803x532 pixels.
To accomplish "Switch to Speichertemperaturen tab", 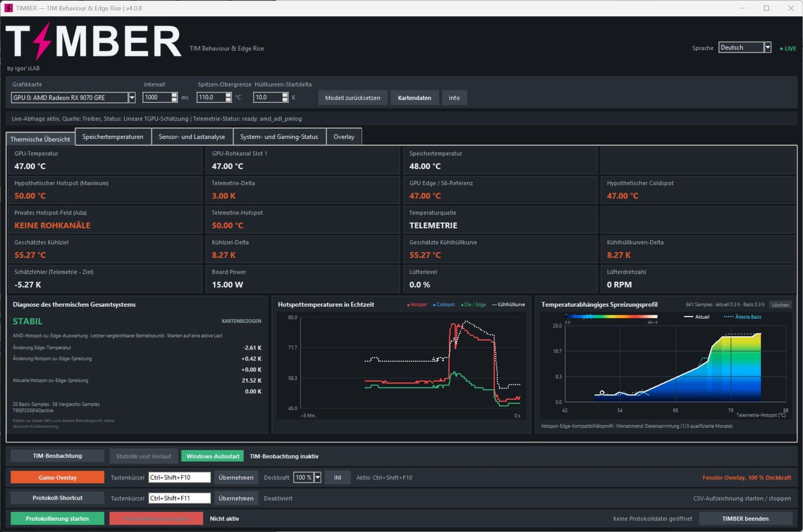I will [x=113, y=137].
